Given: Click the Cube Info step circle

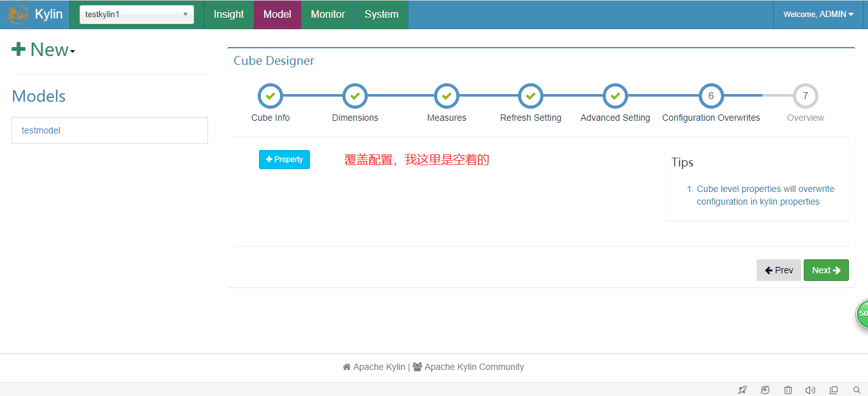Looking at the screenshot, I should click(x=270, y=96).
